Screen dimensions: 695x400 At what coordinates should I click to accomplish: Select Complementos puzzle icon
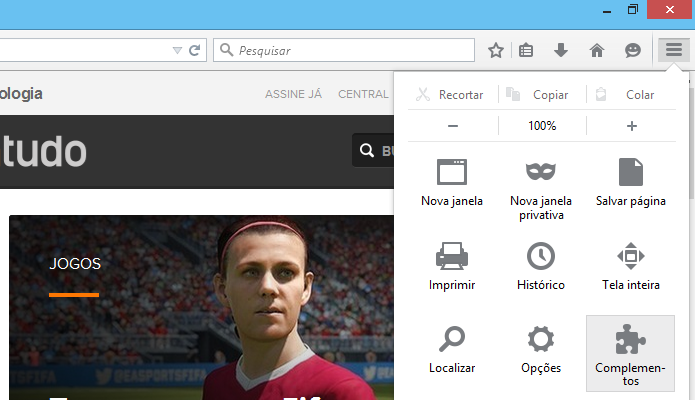(x=630, y=353)
